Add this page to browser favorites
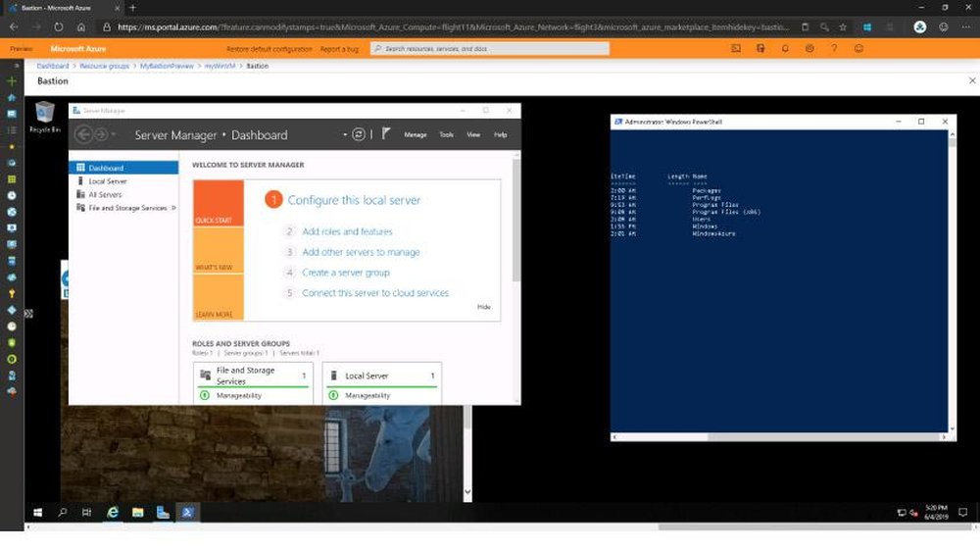980x551 pixels. point(843,26)
